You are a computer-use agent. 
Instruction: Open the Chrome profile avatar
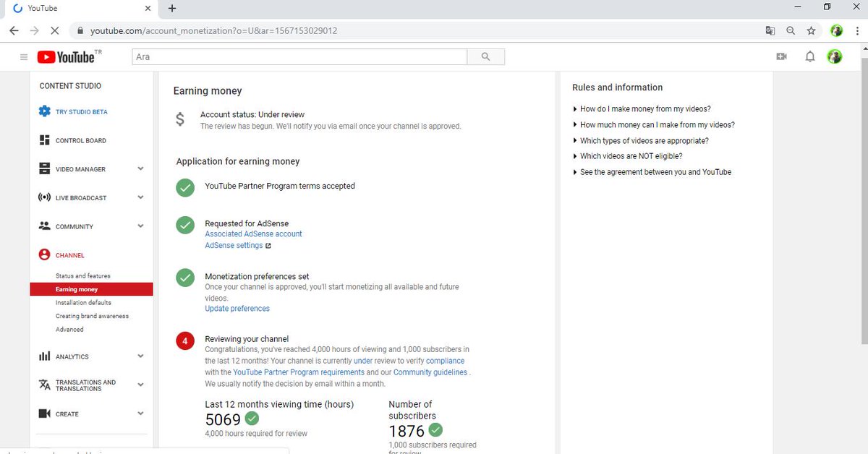(x=836, y=31)
